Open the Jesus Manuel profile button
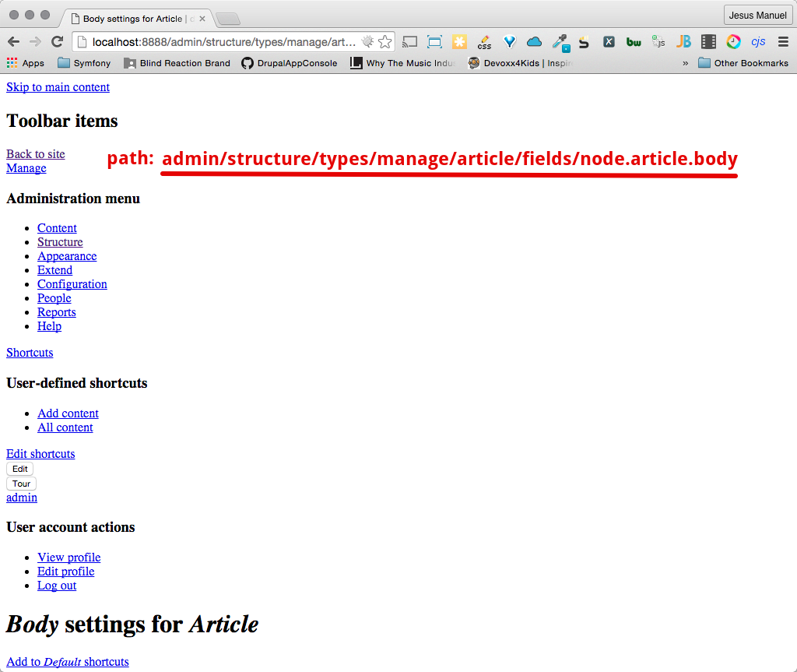Image resolution: width=797 pixels, height=672 pixels. (757, 16)
